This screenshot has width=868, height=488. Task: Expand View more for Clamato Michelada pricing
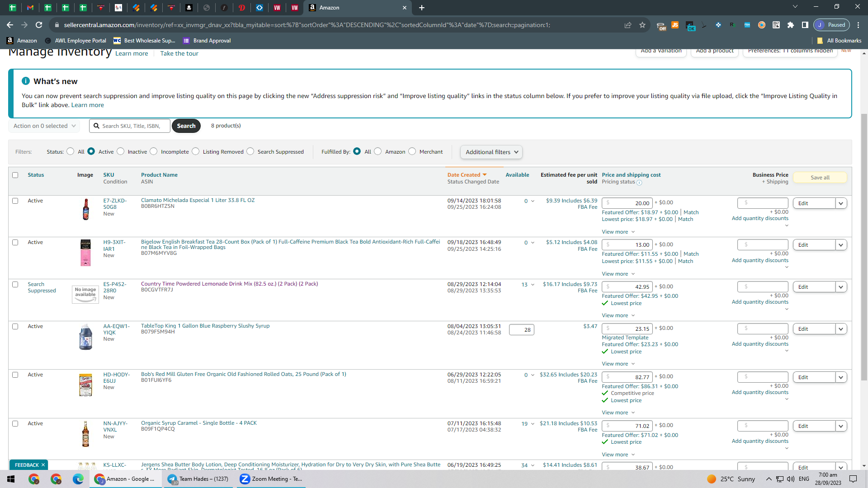pos(618,232)
